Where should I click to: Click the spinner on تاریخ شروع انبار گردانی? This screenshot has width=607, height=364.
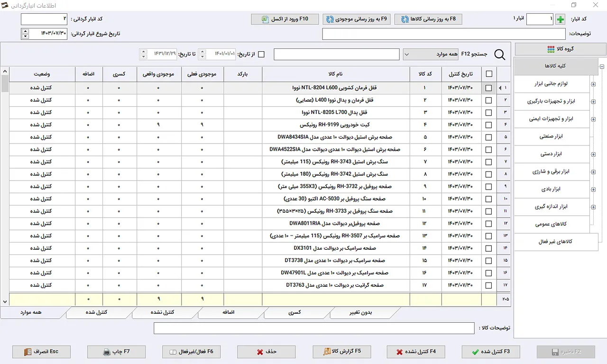[25, 34]
